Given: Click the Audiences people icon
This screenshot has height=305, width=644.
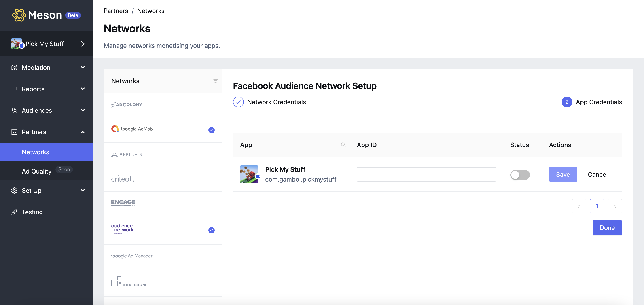Looking at the screenshot, I should pos(14,110).
